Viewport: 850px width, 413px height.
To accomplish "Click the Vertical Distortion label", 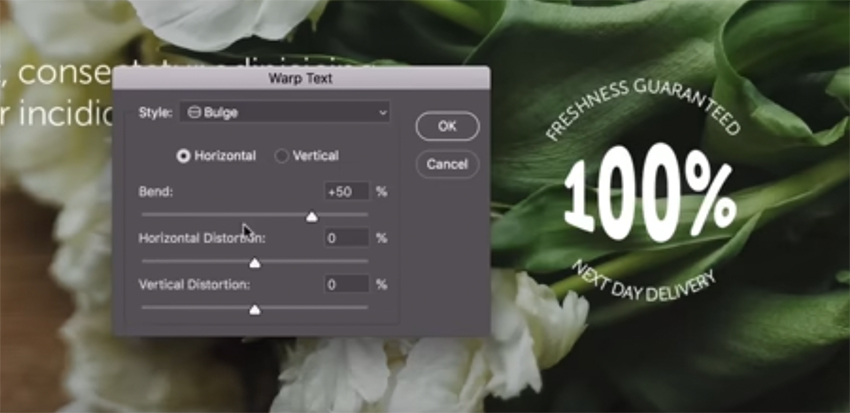I will (x=194, y=285).
